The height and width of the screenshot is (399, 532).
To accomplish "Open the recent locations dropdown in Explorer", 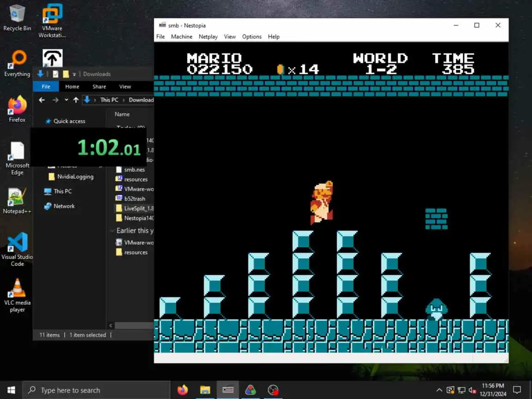I will pos(66,100).
